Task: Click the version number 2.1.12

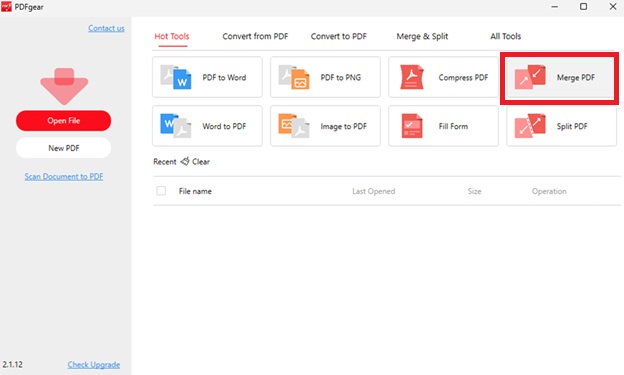Action: coord(13,364)
